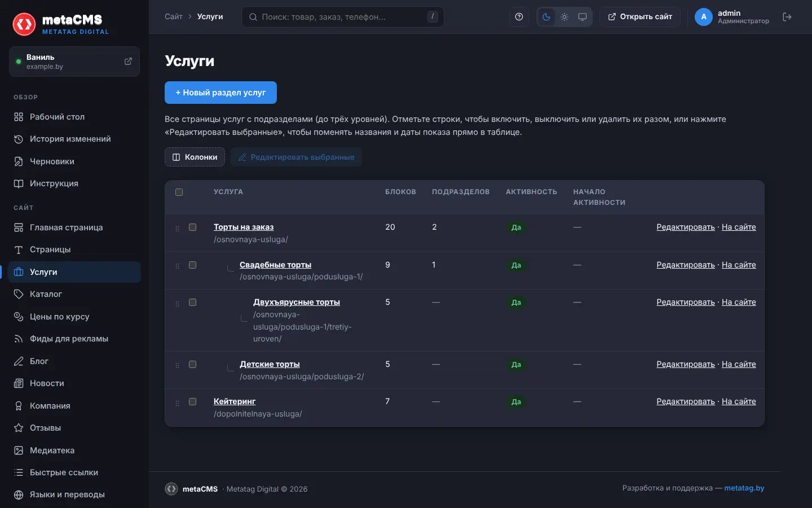Click the slash shortcut badge in search
The image size is (812, 508).
tap(433, 17)
